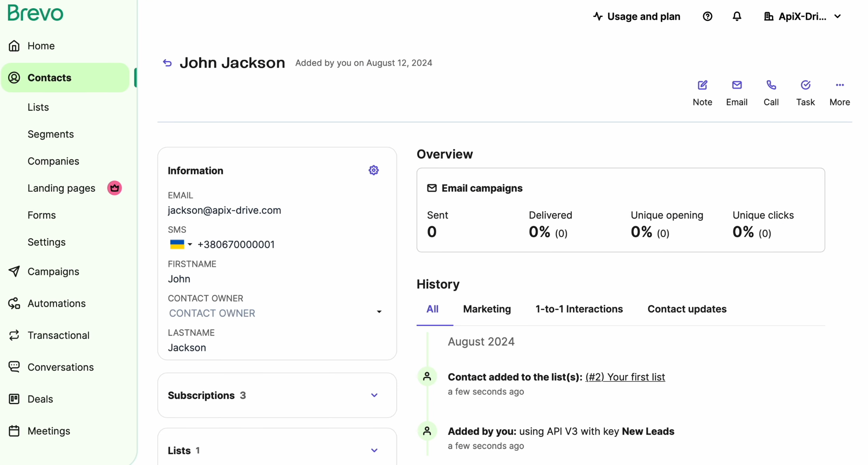Open help via the question mark icon
Image resolution: width=868 pixels, height=465 pixels.
707,16
